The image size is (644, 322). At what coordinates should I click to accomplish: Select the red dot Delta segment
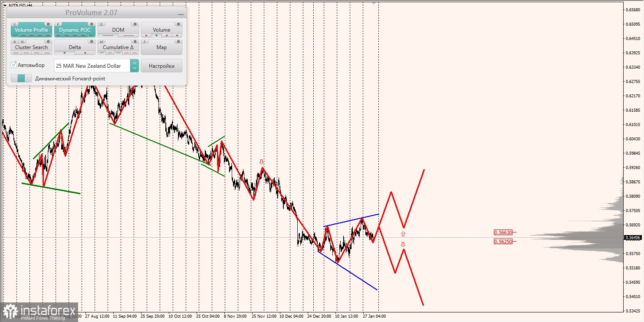tap(85, 53)
